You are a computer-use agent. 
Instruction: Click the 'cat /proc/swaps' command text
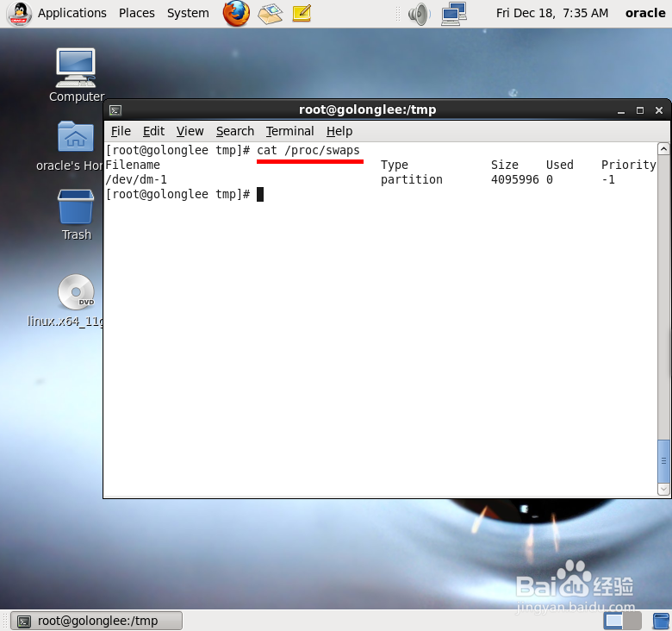(x=308, y=151)
